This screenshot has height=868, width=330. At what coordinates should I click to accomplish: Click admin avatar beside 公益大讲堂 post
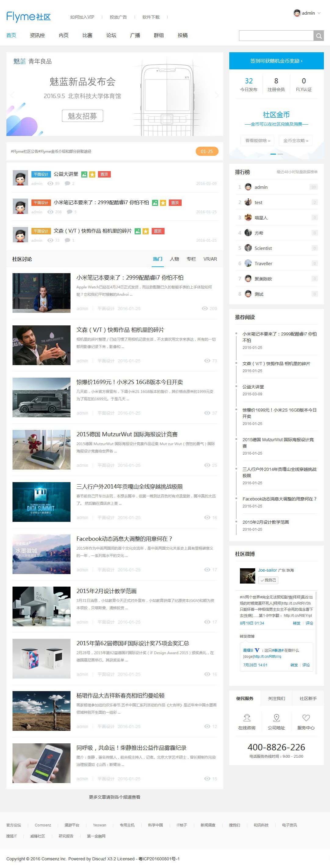click(20, 178)
